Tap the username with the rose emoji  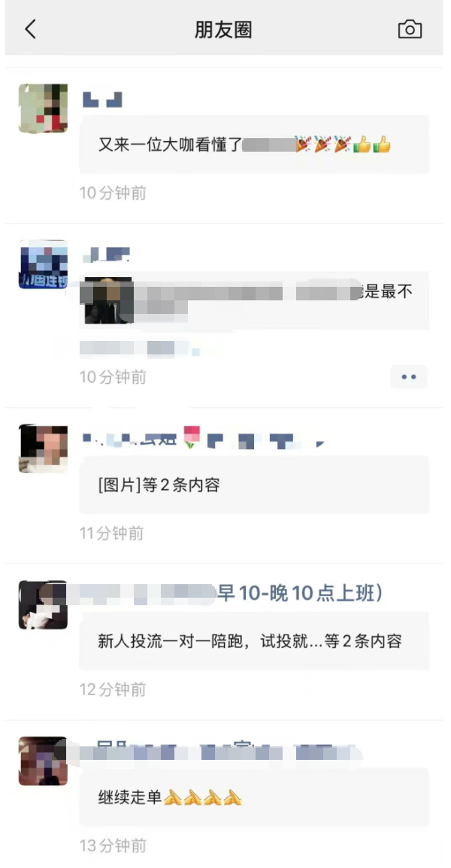coord(203,439)
